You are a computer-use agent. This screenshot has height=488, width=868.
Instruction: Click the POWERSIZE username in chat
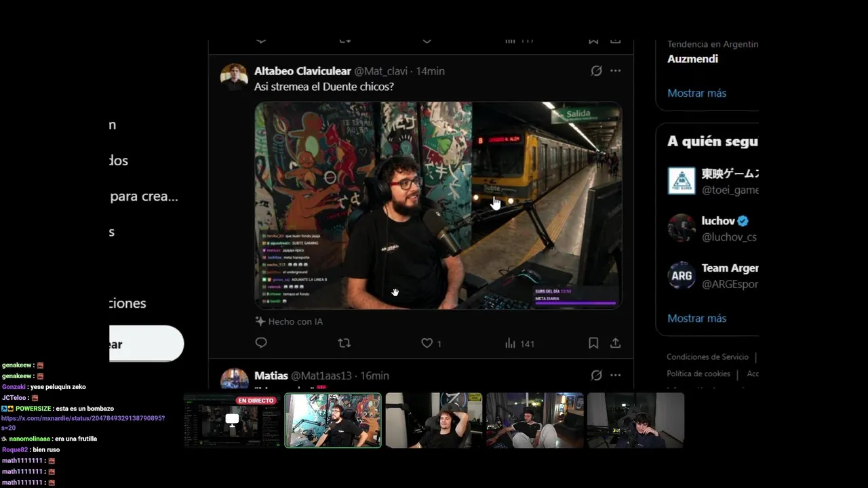pos(33,409)
